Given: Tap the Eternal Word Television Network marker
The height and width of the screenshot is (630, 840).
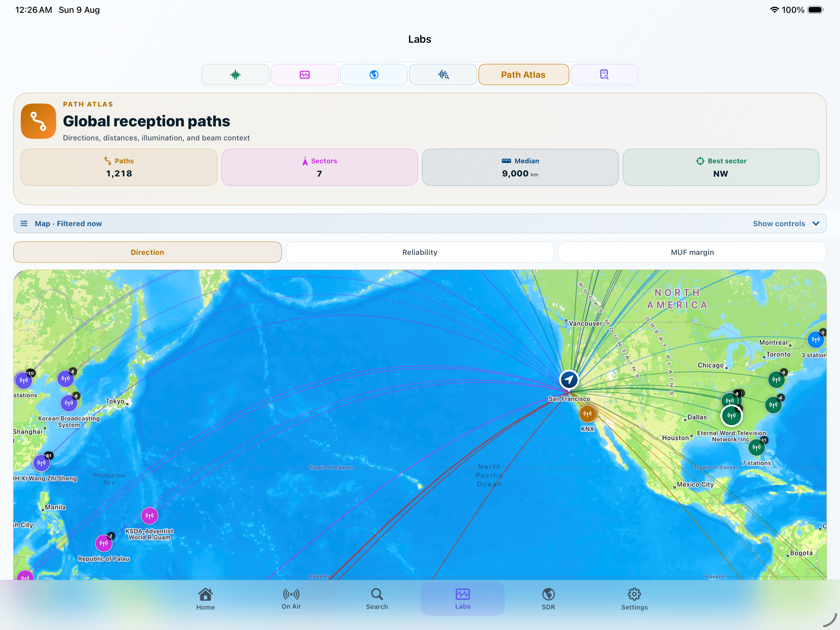Looking at the screenshot, I should point(731,416).
